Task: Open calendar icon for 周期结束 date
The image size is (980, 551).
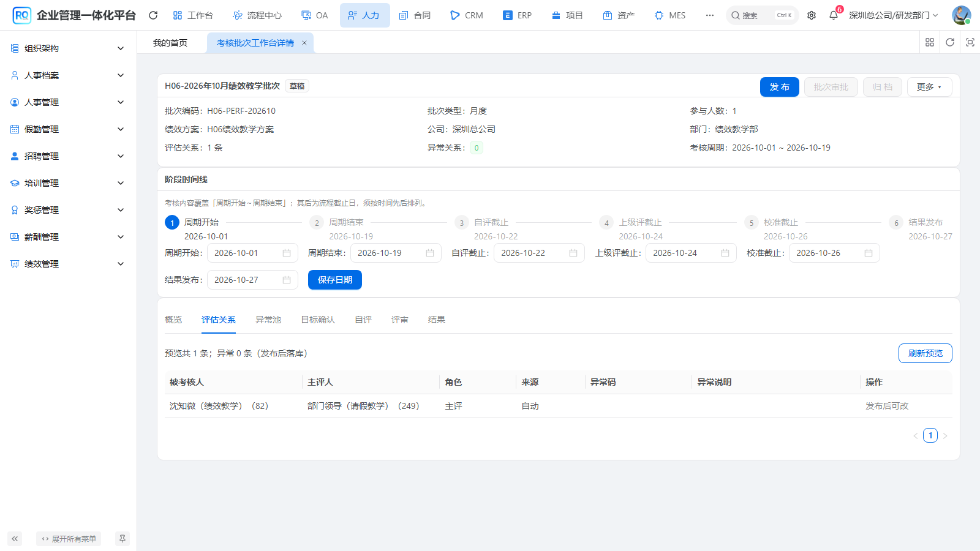Action: [x=430, y=253]
